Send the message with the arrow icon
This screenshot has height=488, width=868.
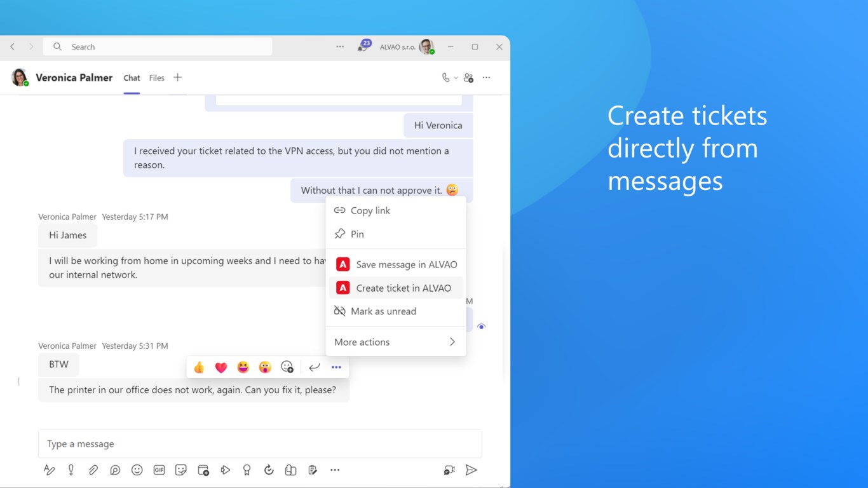471,470
